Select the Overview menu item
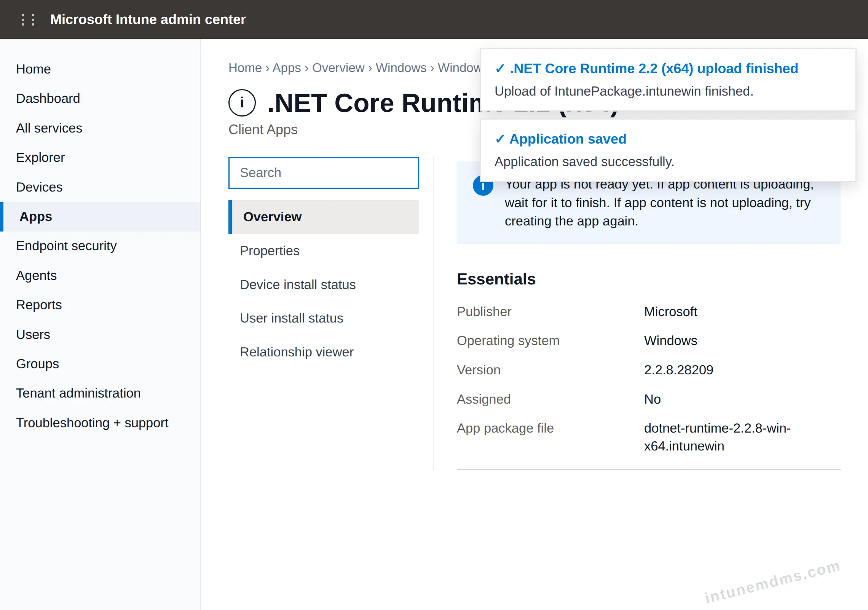 coord(324,217)
